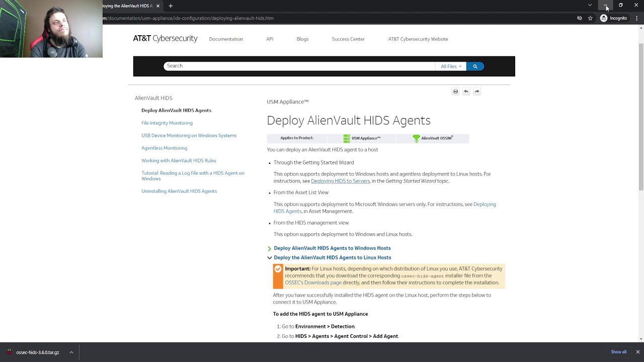Open Tutorial: Reading a Log File link
The width and height of the screenshot is (644, 362).
[x=193, y=175]
